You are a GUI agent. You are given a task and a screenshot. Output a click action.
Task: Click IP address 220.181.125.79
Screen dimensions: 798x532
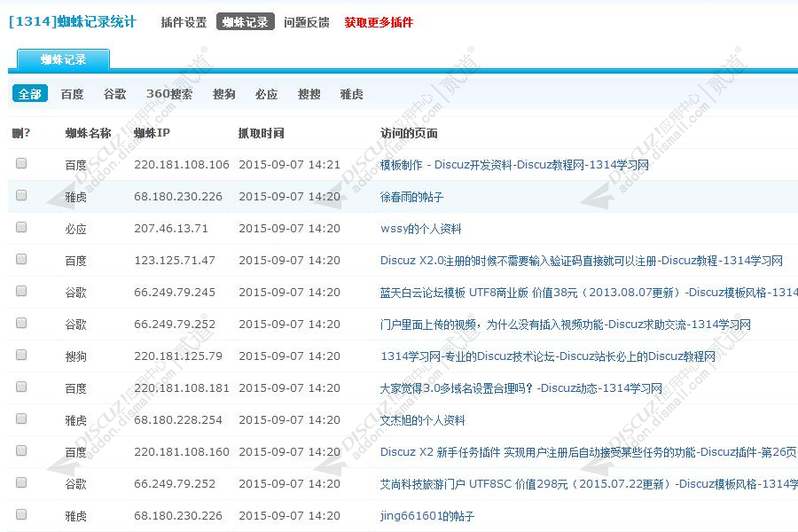click(178, 356)
